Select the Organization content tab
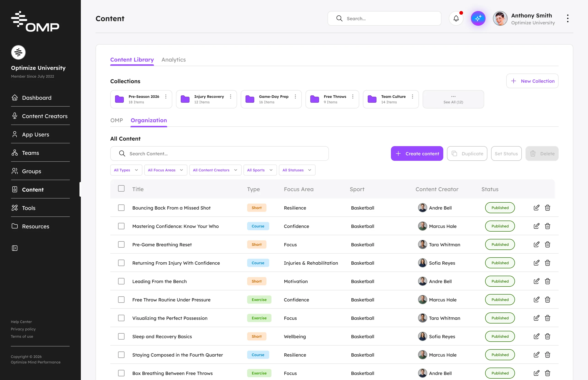The image size is (588, 380). click(149, 120)
